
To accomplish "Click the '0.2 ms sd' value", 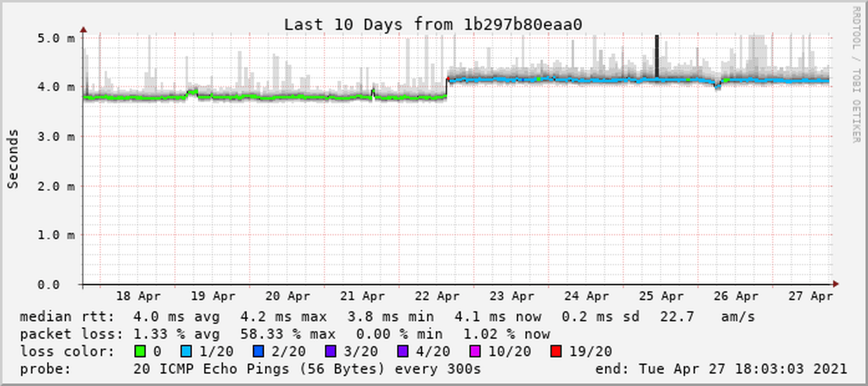I will tap(600, 317).
